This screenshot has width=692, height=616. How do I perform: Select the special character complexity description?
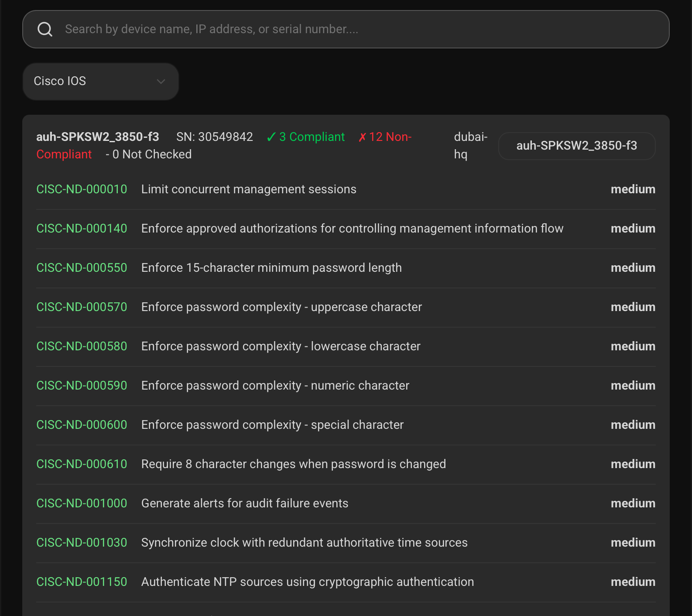(272, 425)
